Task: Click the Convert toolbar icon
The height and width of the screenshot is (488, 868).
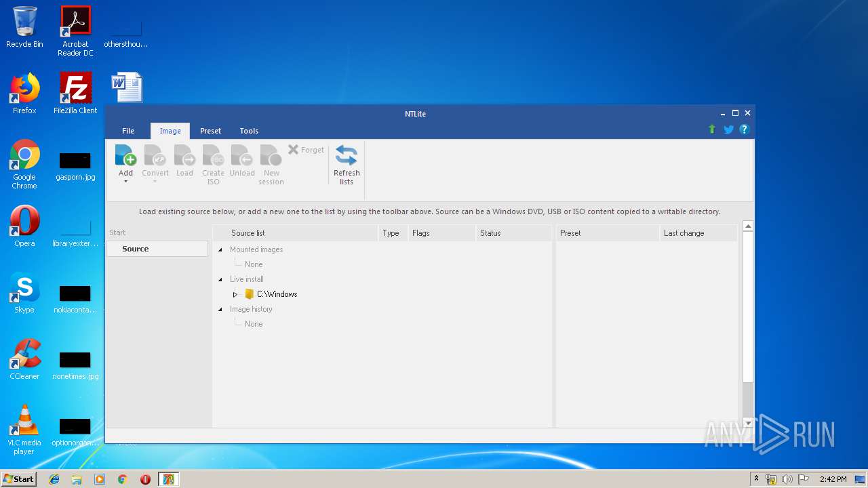Action: pos(155,155)
